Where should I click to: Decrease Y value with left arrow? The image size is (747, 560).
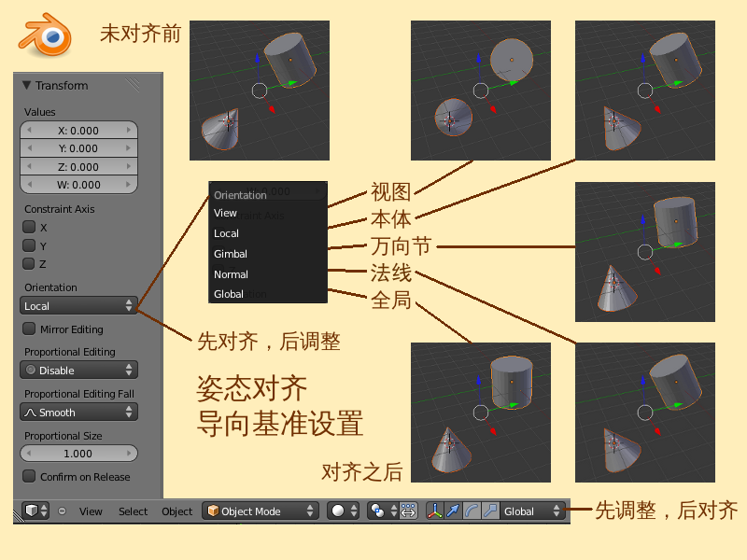(x=30, y=148)
